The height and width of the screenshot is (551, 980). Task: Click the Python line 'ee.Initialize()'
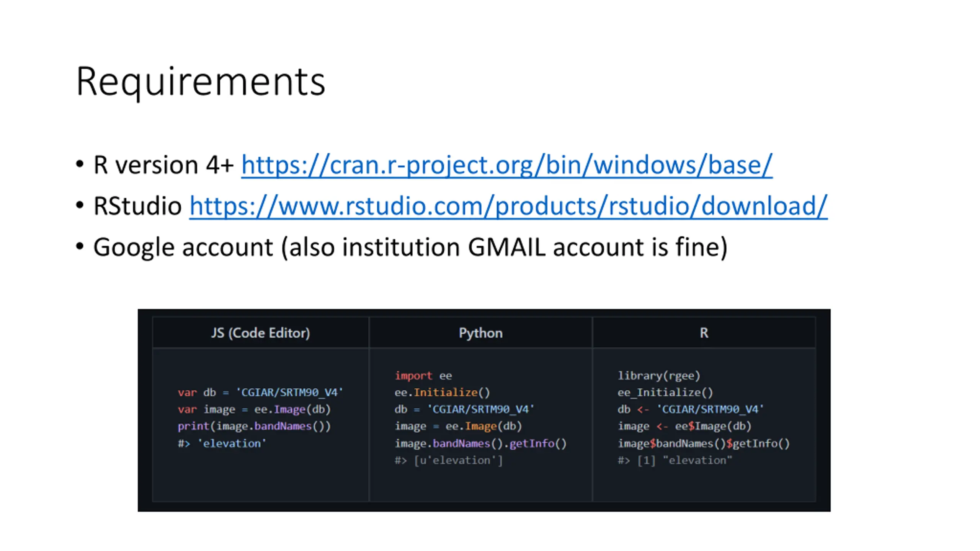pos(442,392)
